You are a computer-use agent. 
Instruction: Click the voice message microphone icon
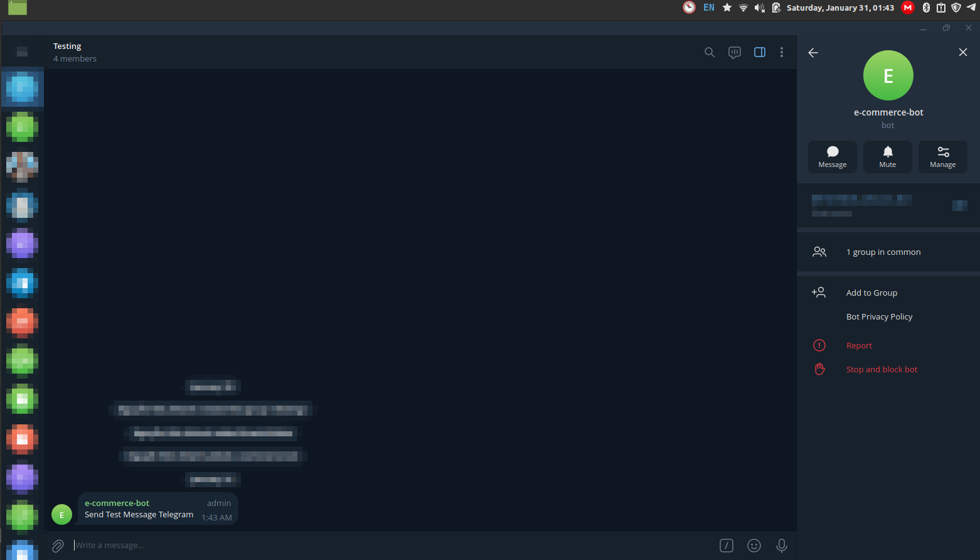(x=782, y=546)
